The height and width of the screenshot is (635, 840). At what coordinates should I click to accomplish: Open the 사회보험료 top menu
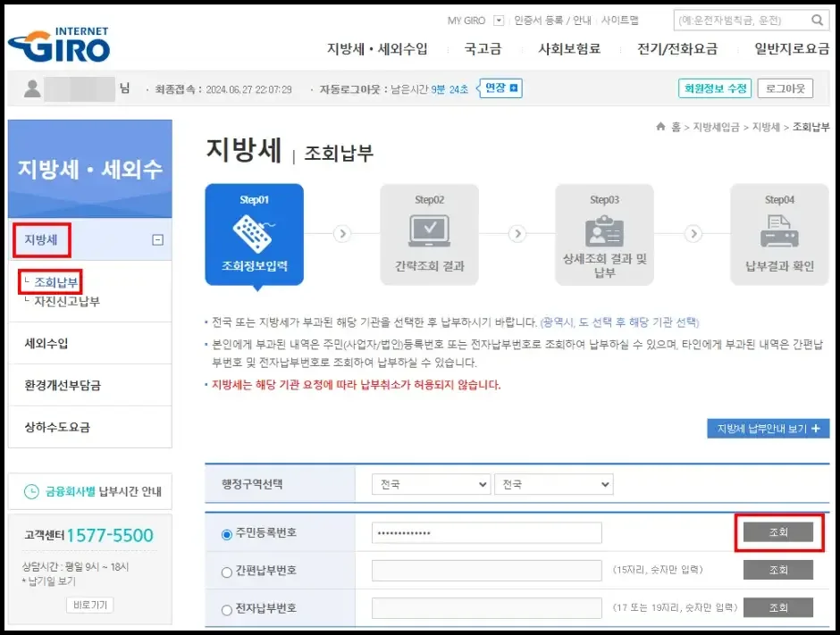click(569, 49)
